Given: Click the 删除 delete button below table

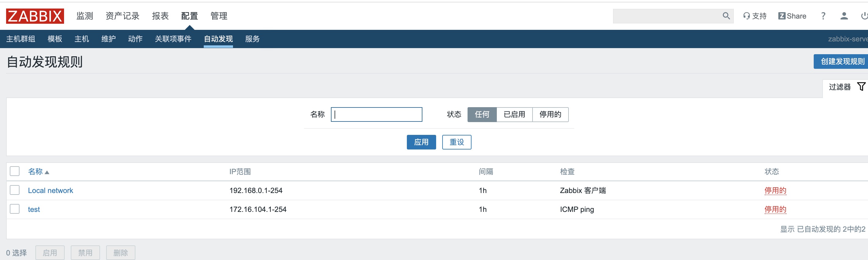Looking at the screenshot, I should click(x=121, y=253).
